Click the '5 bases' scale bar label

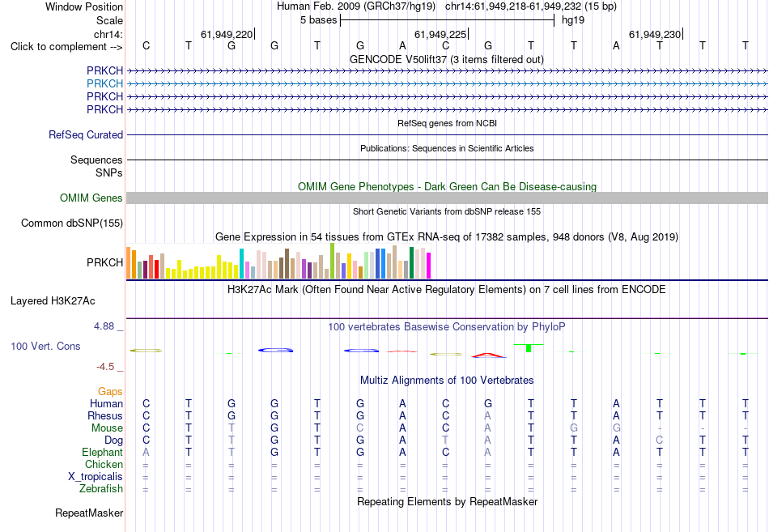tap(318, 20)
